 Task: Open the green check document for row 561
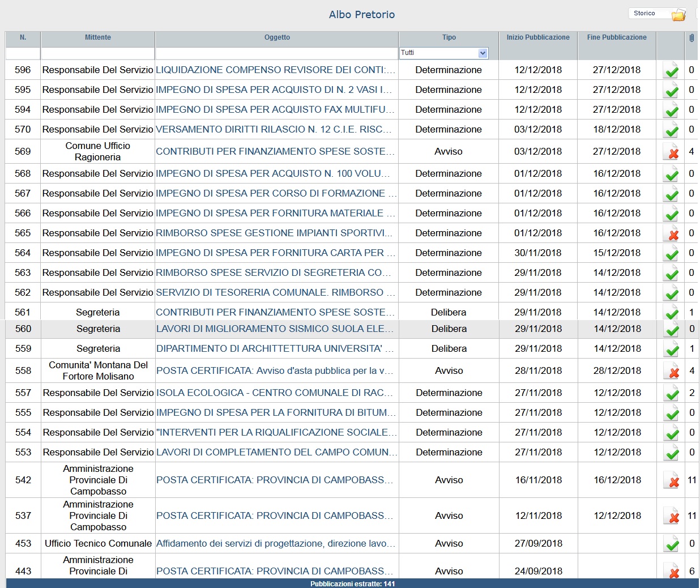[671, 312]
